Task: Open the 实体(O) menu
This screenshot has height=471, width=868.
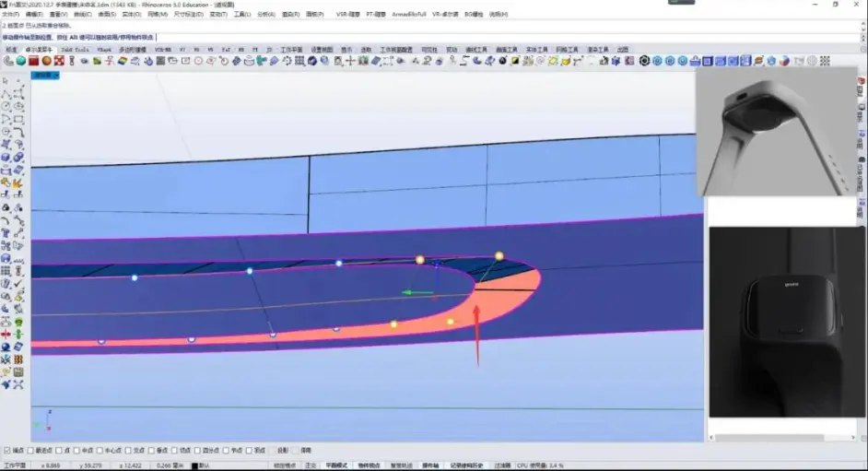Action: tap(131, 15)
